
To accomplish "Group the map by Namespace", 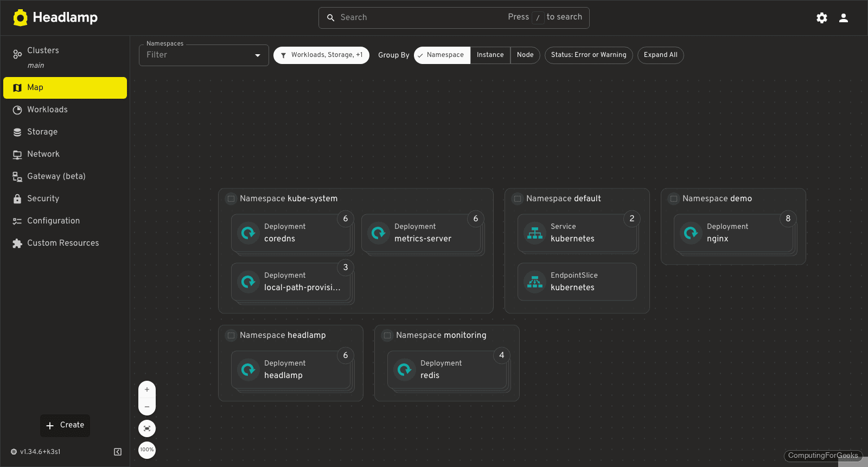I will coord(442,55).
